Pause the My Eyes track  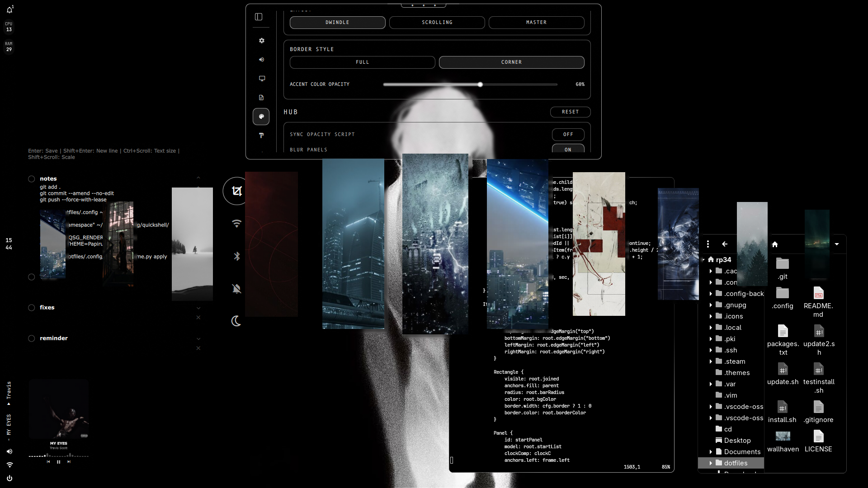[58, 462]
